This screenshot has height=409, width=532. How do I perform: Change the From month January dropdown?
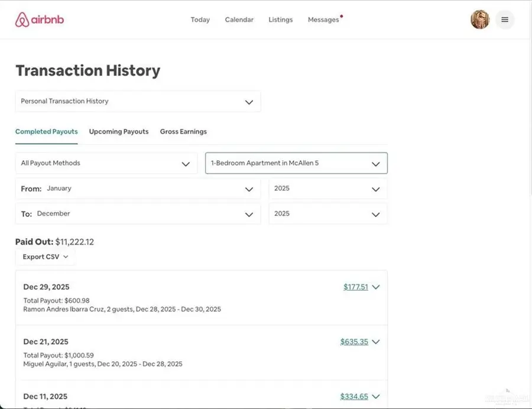pyautogui.click(x=137, y=189)
